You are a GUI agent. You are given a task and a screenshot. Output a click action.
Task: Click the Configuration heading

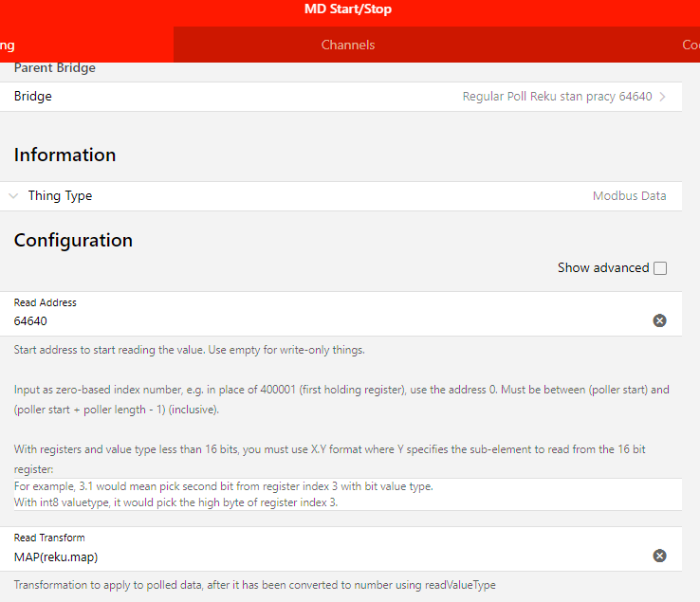(73, 241)
